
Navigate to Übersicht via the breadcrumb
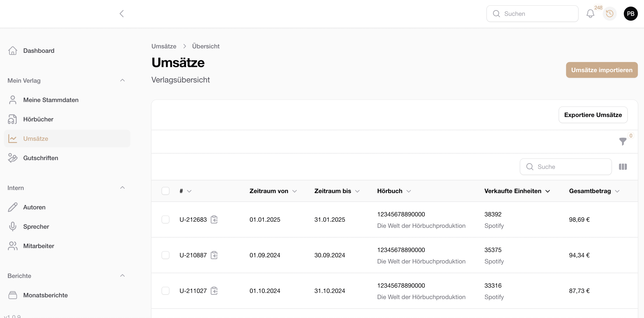click(x=205, y=46)
